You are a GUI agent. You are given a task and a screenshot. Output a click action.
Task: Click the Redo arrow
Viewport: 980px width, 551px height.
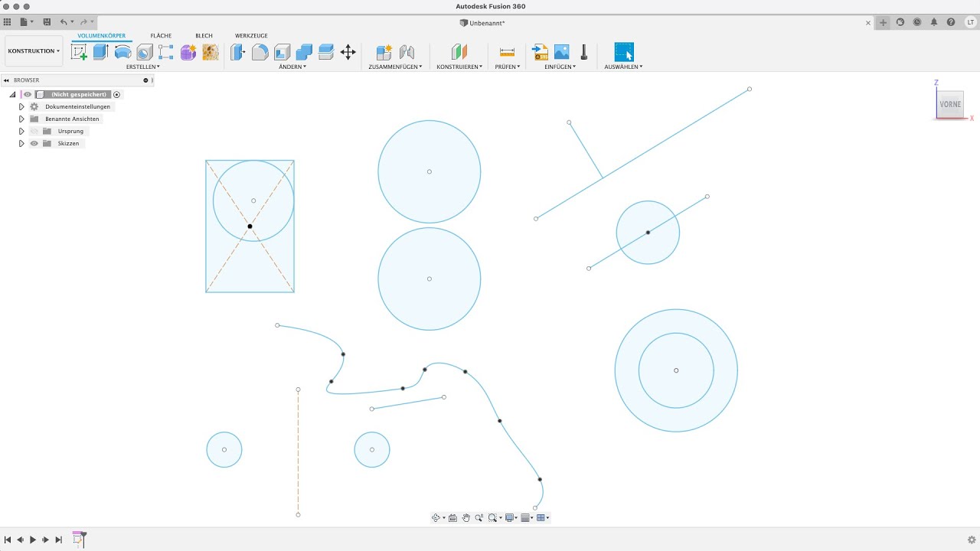[x=83, y=22]
